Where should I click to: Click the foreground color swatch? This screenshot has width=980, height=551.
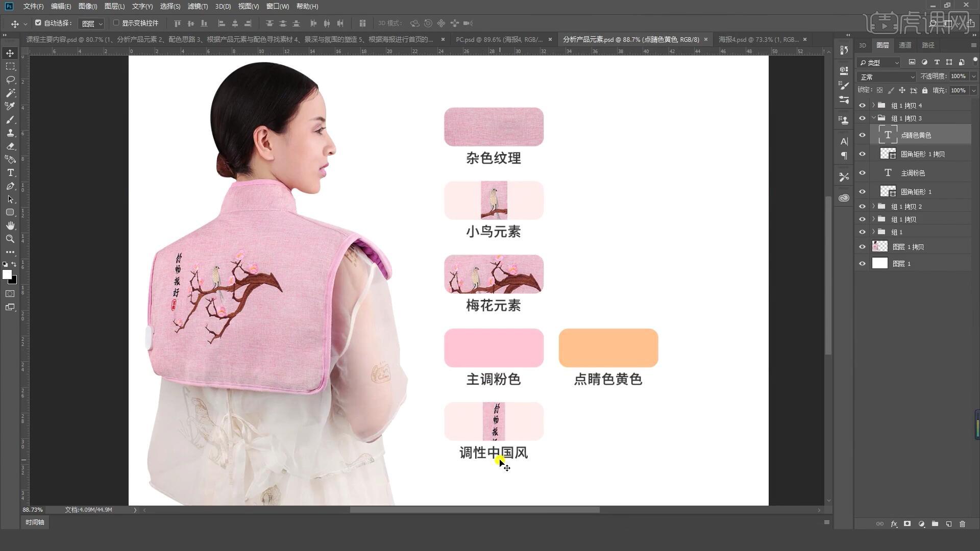pos(7,274)
